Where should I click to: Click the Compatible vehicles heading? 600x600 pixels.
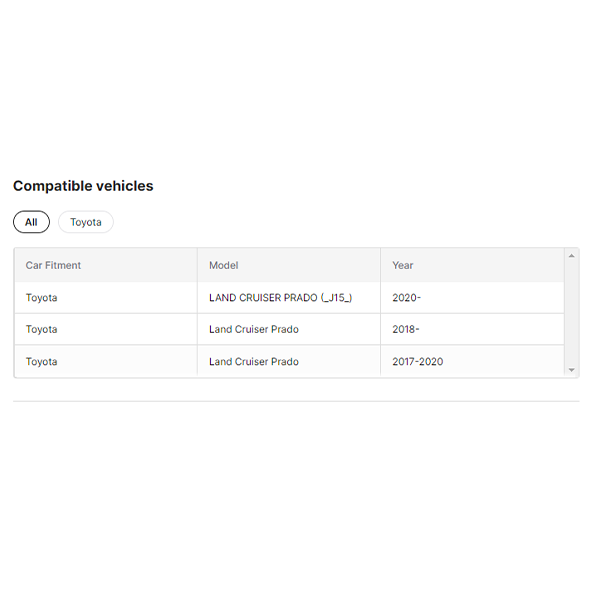[x=83, y=186]
